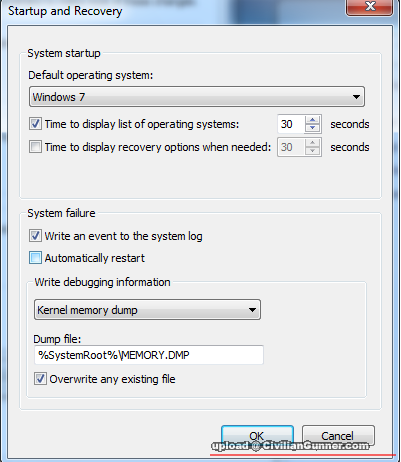The width and height of the screenshot is (401, 462).
Task: Toggle the Automatically restart checkbox
Action: pyautogui.click(x=35, y=258)
